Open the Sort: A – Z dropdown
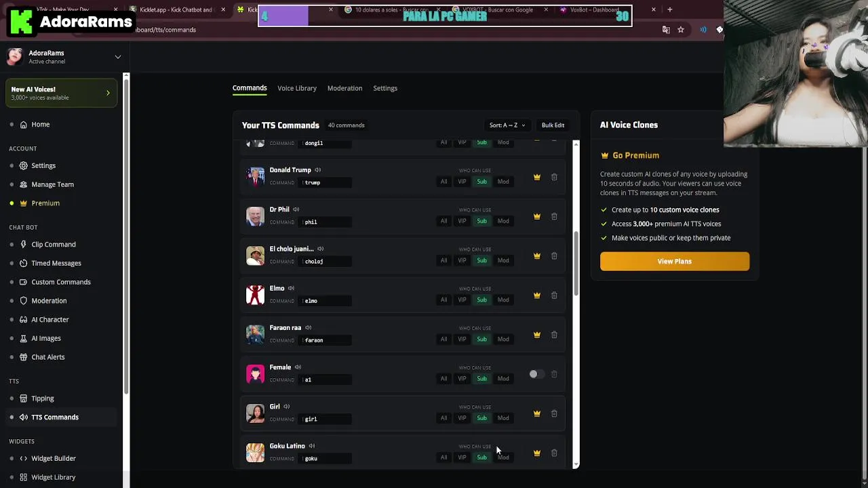 (x=507, y=125)
